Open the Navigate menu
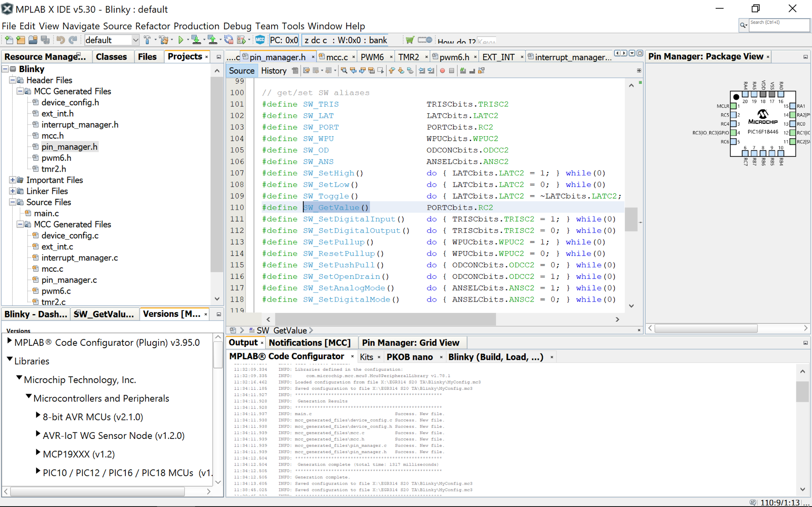This screenshot has width=812, height=507. (81, 26)
